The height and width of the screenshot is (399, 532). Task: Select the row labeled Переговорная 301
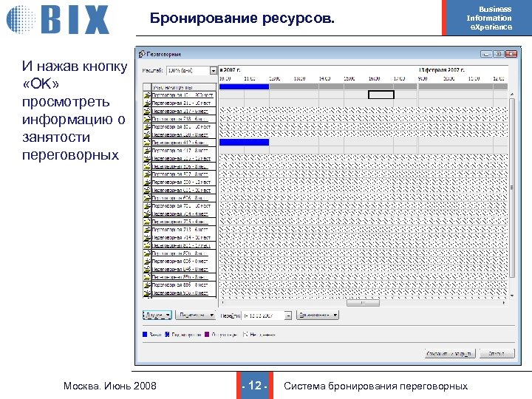(x=180, y=126)
